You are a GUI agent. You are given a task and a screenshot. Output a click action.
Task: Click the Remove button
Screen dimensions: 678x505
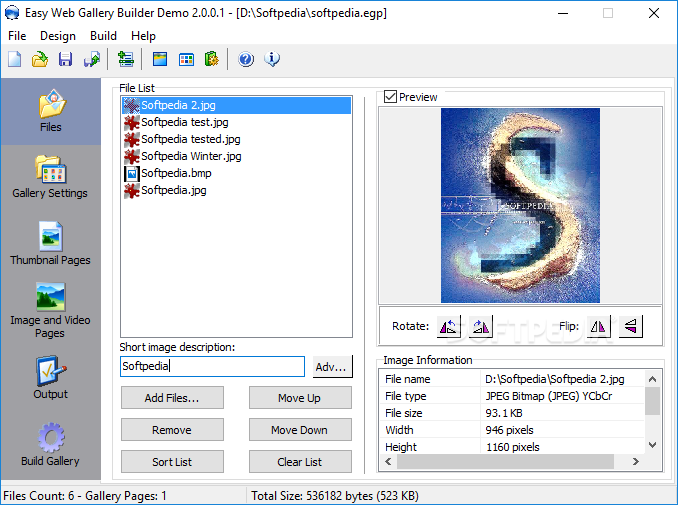(x=172, y=430)
